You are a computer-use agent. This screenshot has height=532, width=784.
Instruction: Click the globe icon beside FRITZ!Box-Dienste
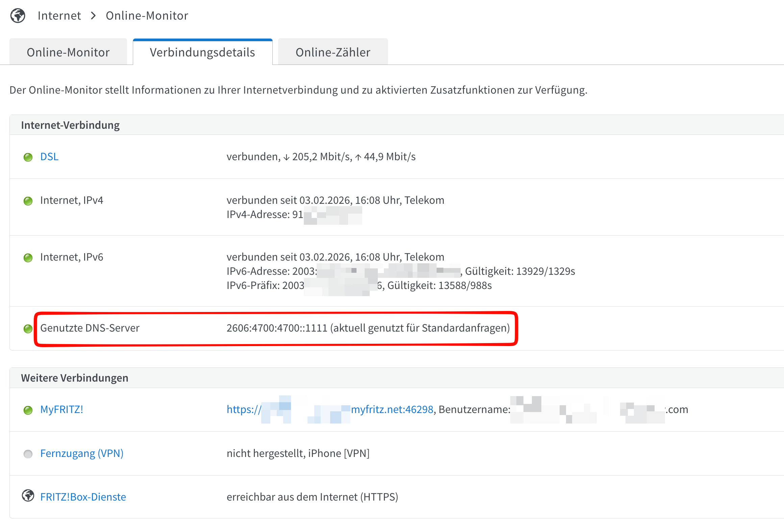point(28,496)
